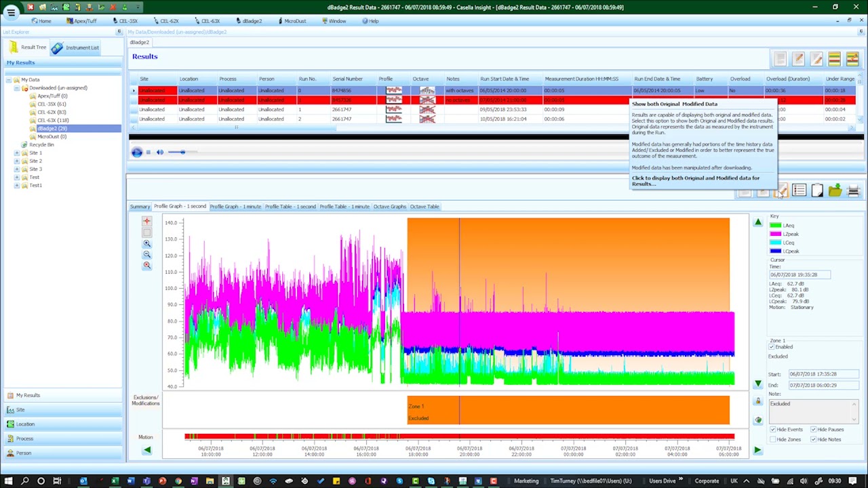Switch to the Octave Graphs tab
The width and height of the screenshot is (868, 488).
pyautogui.click(x=389, y=207)
